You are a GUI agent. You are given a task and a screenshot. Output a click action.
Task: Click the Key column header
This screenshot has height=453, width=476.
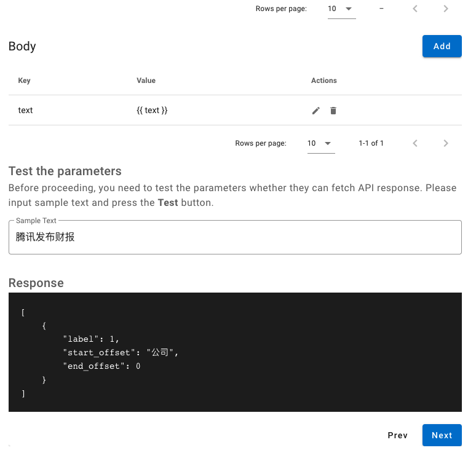(24, 81)
